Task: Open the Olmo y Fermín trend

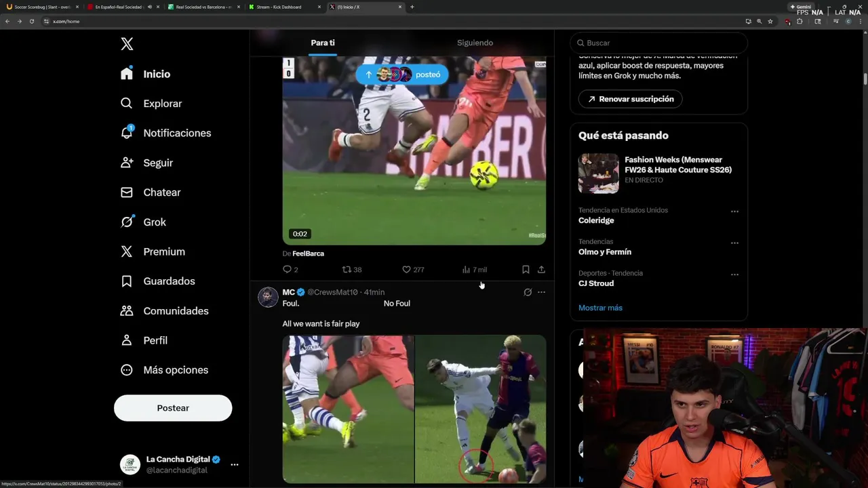Action: 605,252
